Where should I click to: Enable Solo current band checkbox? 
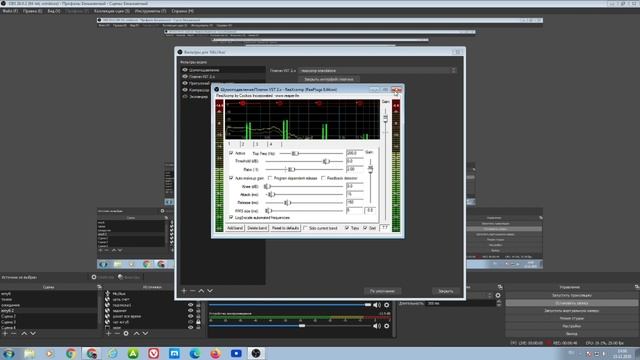(305, 228)
